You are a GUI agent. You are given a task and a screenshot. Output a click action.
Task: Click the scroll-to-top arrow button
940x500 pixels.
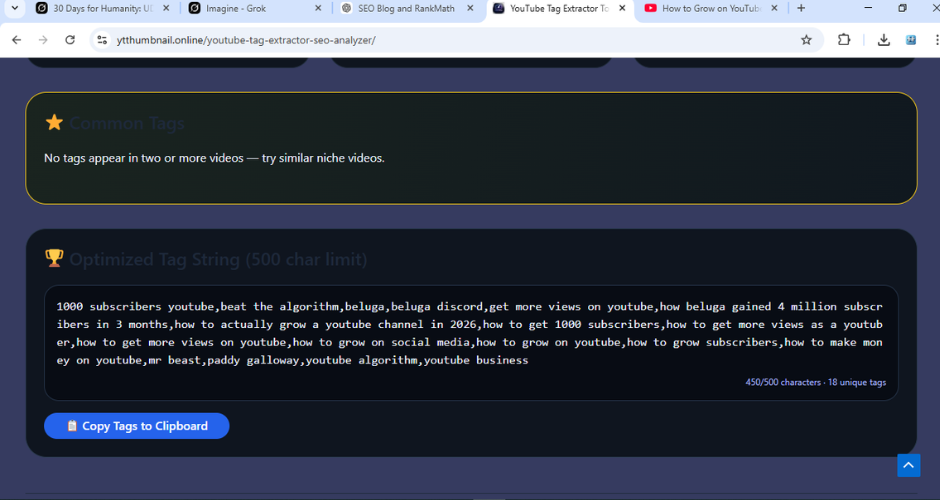[909, 465]
